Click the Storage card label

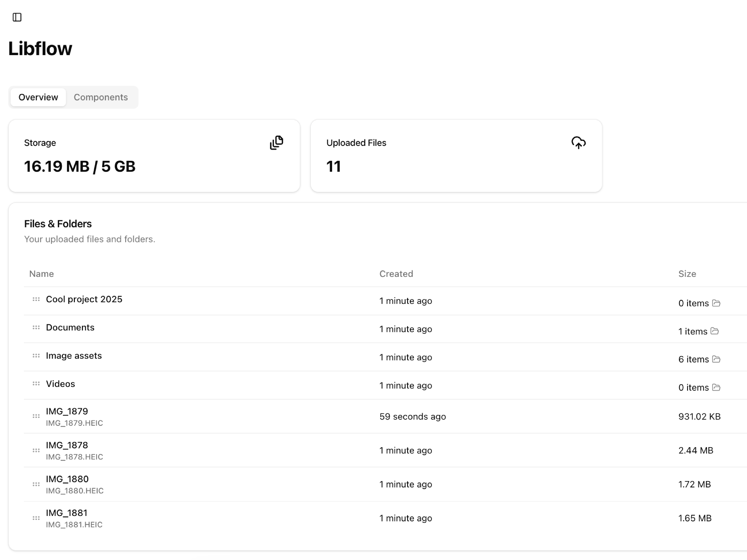coord(40,143)
